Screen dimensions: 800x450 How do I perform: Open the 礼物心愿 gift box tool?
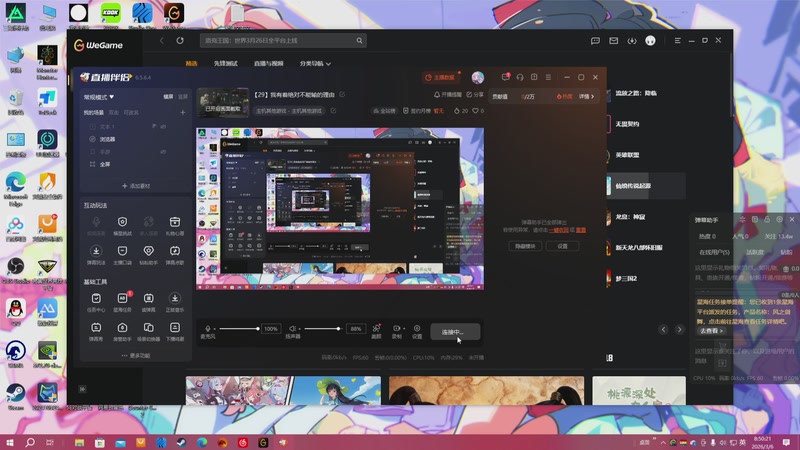(174, 222)
